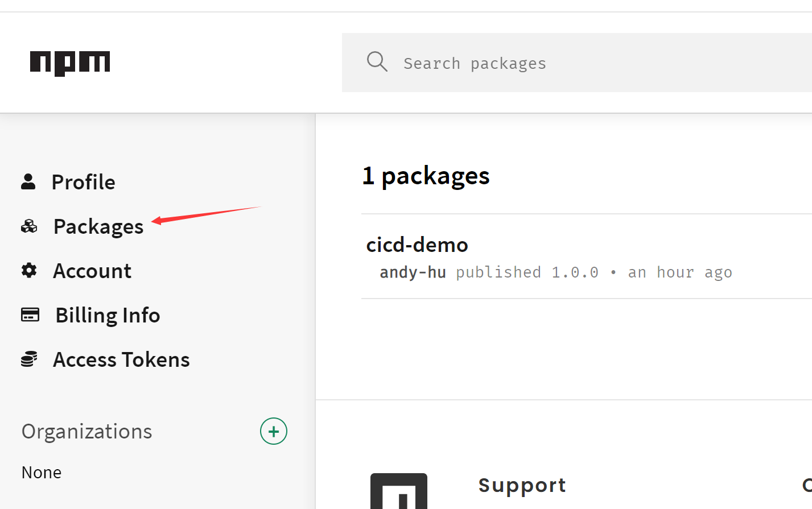Open the Profile page

click(83, 183)
